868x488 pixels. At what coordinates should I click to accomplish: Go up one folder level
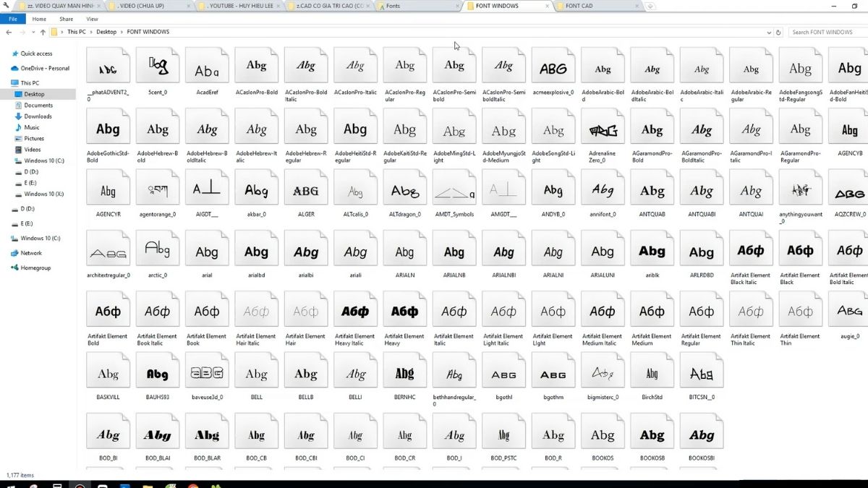pos(43,32)
